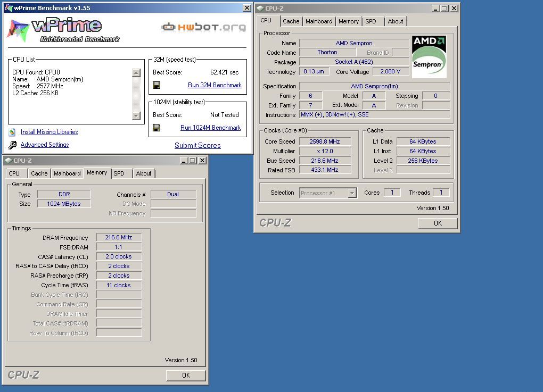The image size is (543, 392).
Task: Open Install Missing Libraries link
Action: [49, 132]
